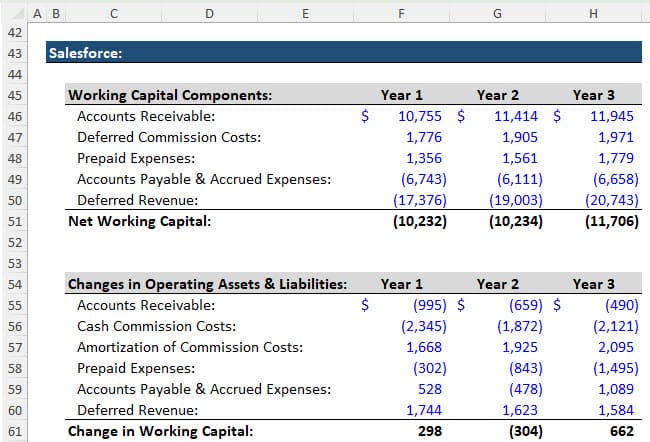Click the value 1,925
Image resolution: width=650 pixels, height=442 pixels.
point(520,347)
